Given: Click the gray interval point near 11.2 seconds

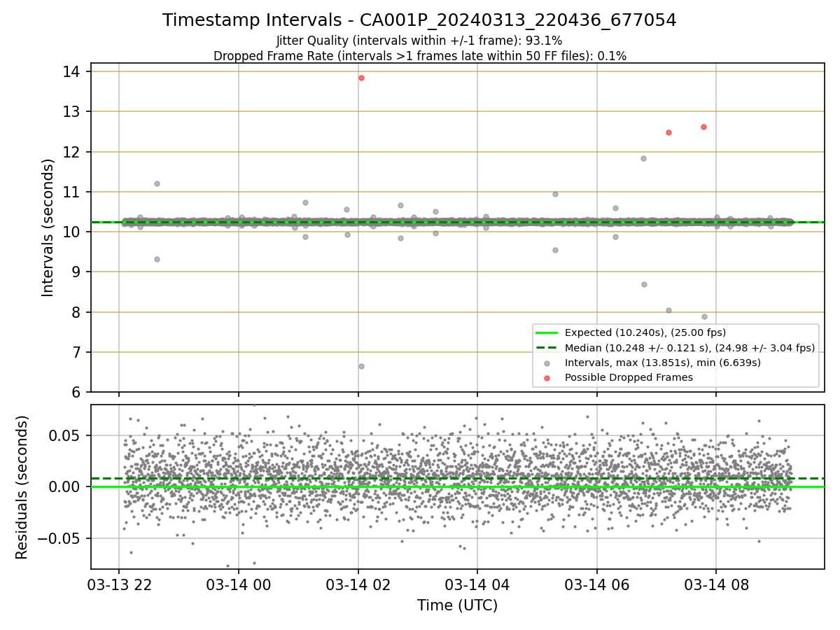Looking at the screenshot, I should pos(157,183).
